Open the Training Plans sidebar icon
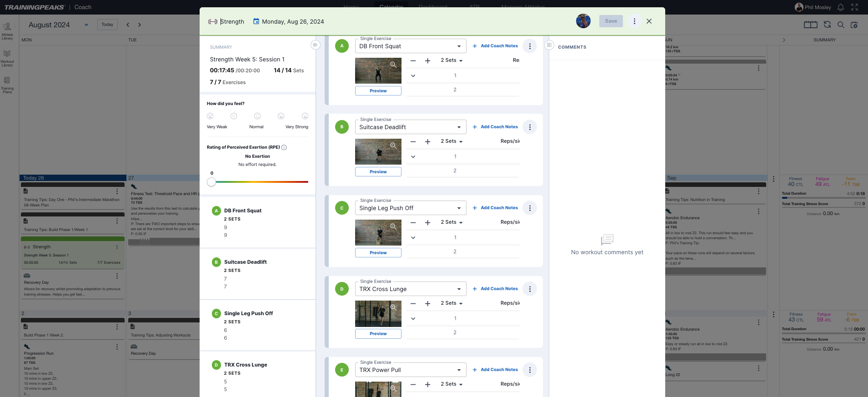Viewport: 868px width, 397px height. click(7, 85)
